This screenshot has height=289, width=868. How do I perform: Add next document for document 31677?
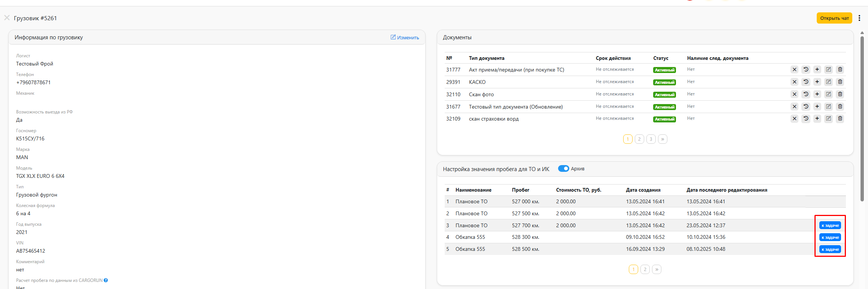click(x=817, y=106)
